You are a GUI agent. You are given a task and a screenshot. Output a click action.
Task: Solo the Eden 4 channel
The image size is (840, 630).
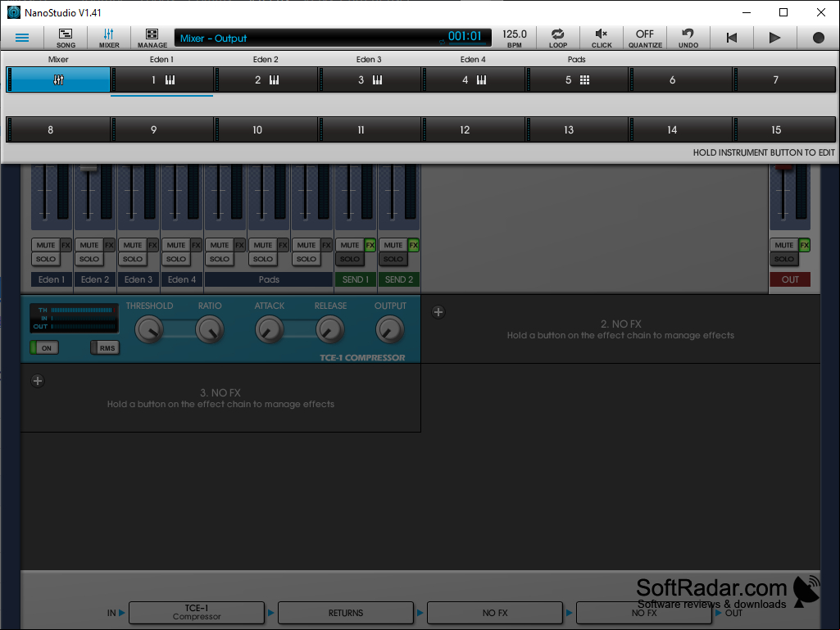pos(175,259)
